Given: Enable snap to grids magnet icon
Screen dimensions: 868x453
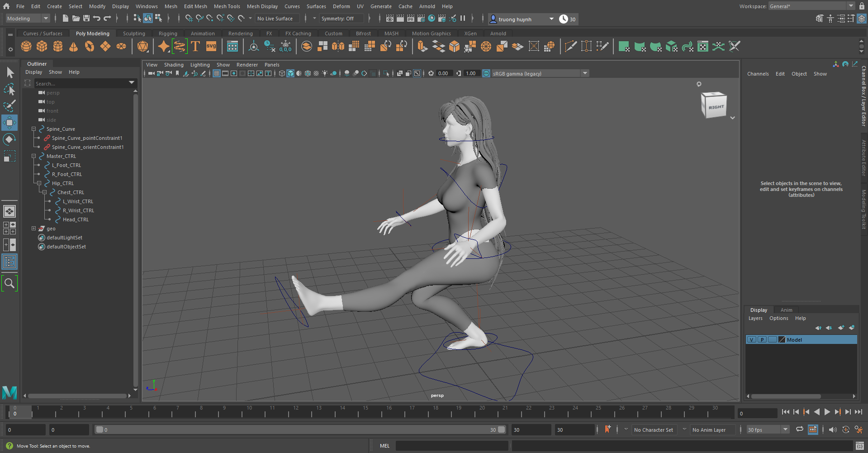Looking at the screenshot, I should click(x=188, y=19).
